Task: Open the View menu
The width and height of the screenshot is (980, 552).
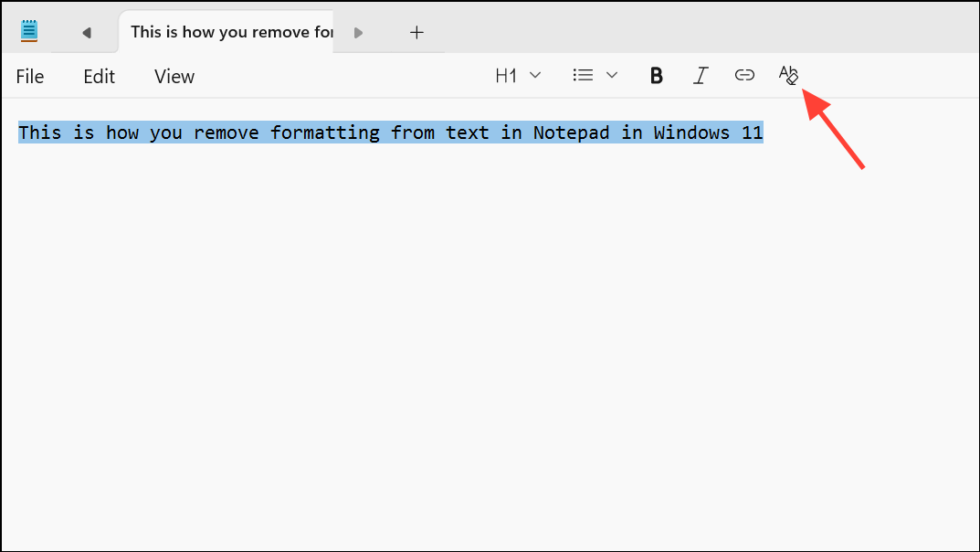Action: 174,76
